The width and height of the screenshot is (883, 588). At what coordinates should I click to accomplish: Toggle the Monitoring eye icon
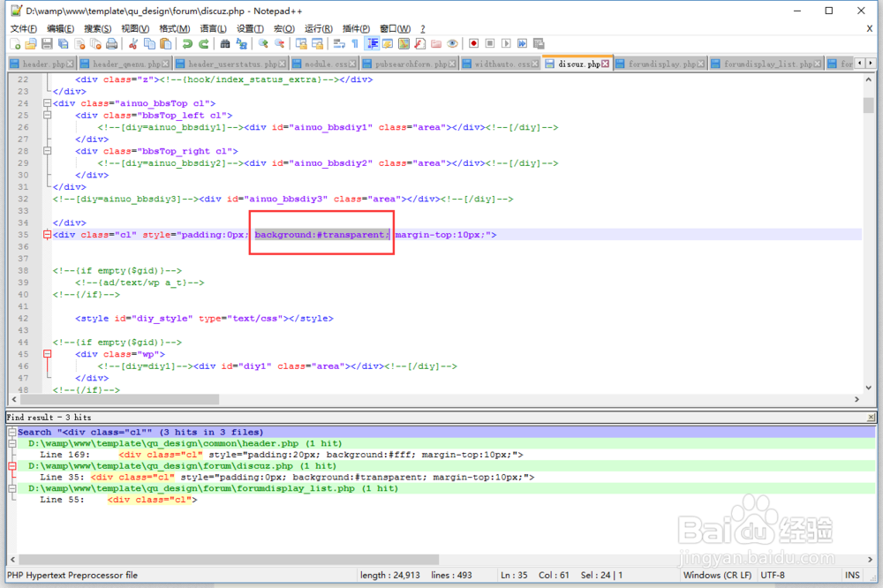tap(452, 44)
